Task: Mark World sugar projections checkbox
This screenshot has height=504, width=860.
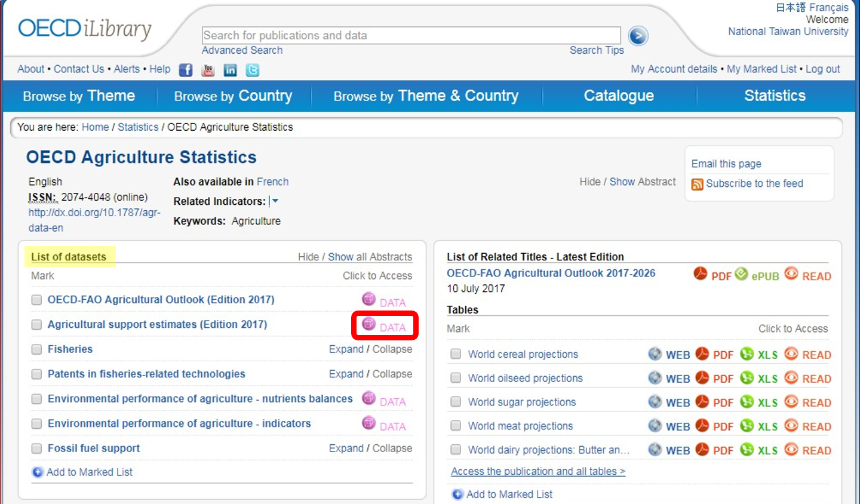Action: click(x=456, y=402)
